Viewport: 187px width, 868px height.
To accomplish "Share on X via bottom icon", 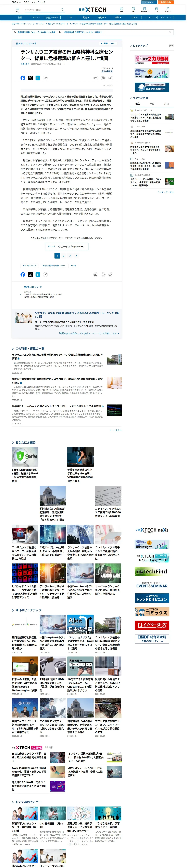I will [30, 275].
